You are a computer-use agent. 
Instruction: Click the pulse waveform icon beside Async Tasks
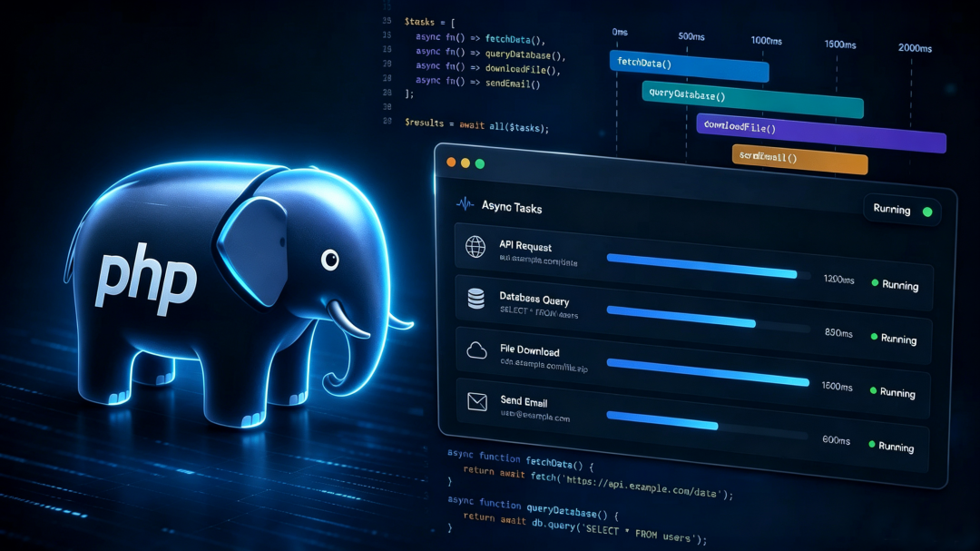pyautogui.click(x=465, y=204)
